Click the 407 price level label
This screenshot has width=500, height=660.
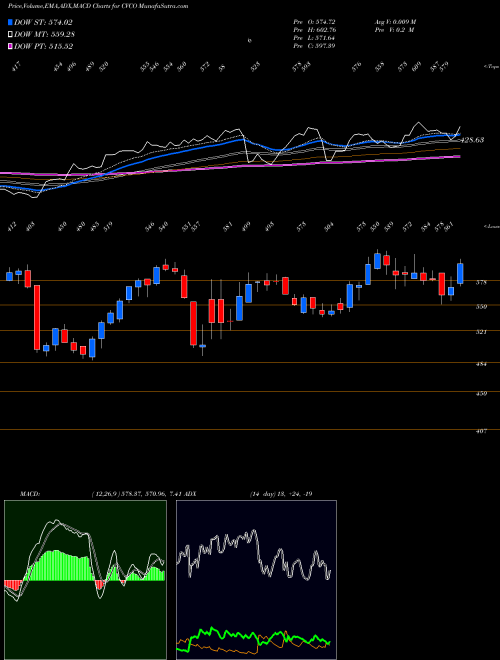tap(481, 431)
